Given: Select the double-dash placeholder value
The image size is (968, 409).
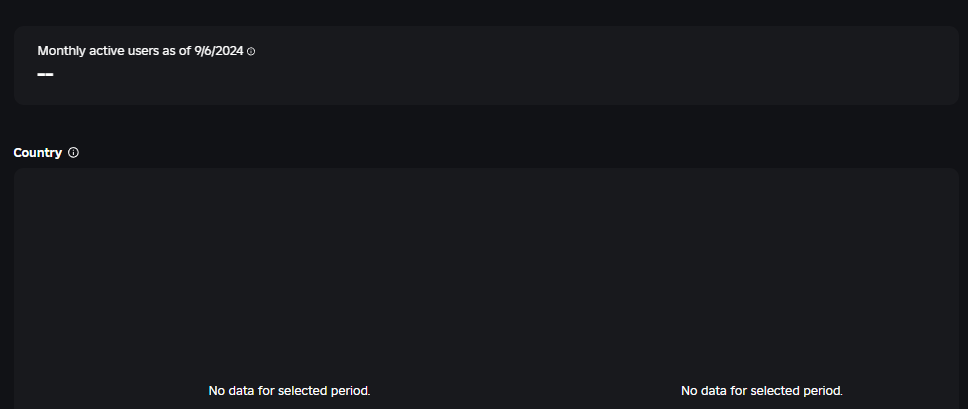Looking at the screenshot, I should click(x=45, y=75).
